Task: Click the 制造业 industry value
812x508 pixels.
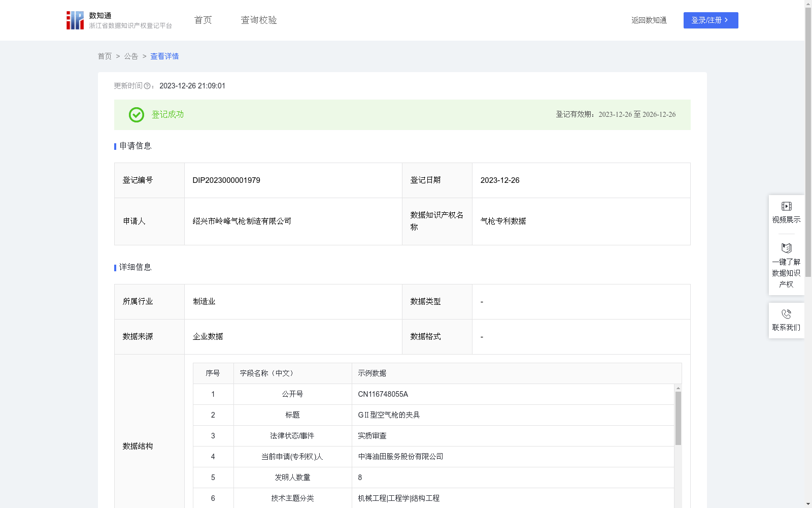Action: (x=204, y=302)
